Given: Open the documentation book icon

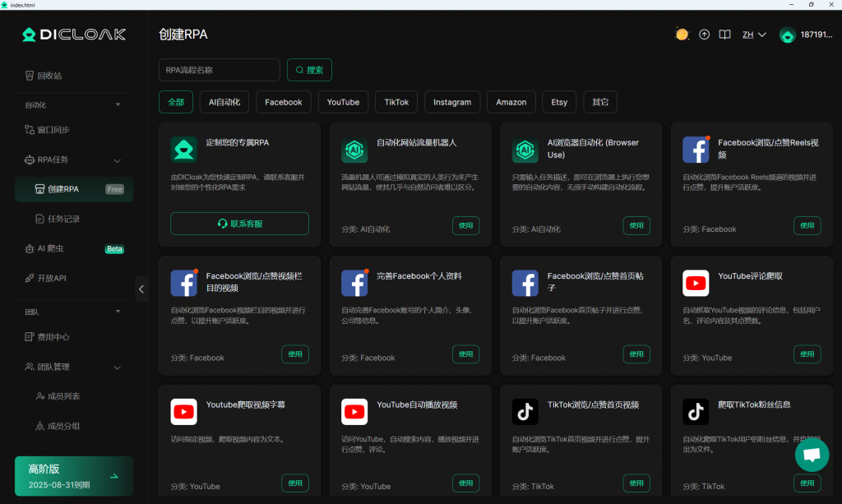Looking at the screenshot, I should point(725,35).
